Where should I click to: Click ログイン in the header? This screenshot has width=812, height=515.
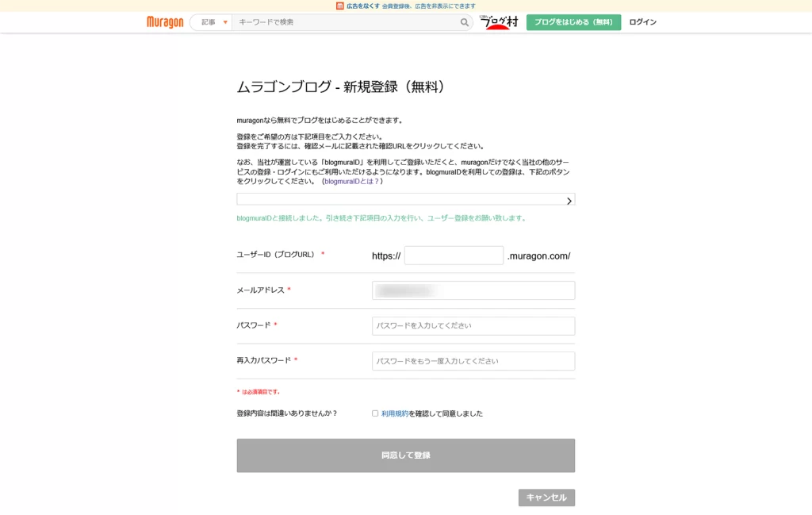click(642, 22)
